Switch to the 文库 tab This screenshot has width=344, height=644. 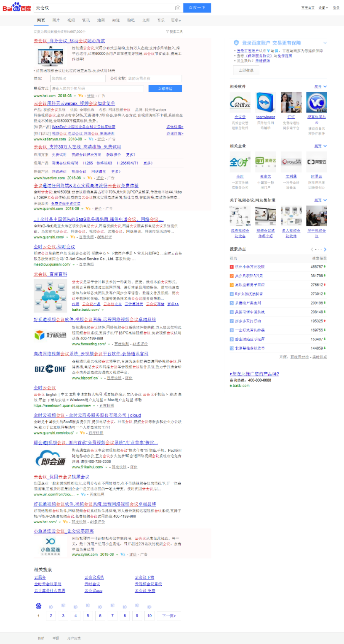[146, 20]
